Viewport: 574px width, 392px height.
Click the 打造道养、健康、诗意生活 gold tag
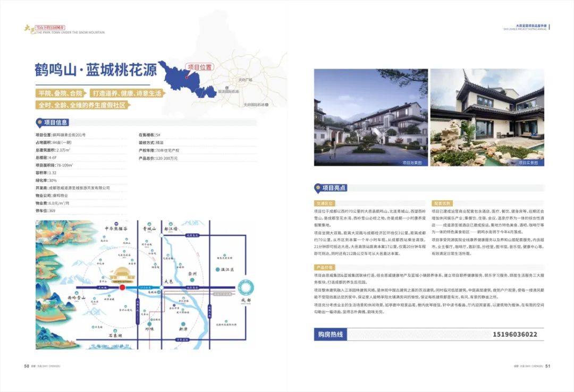[127, 93]
